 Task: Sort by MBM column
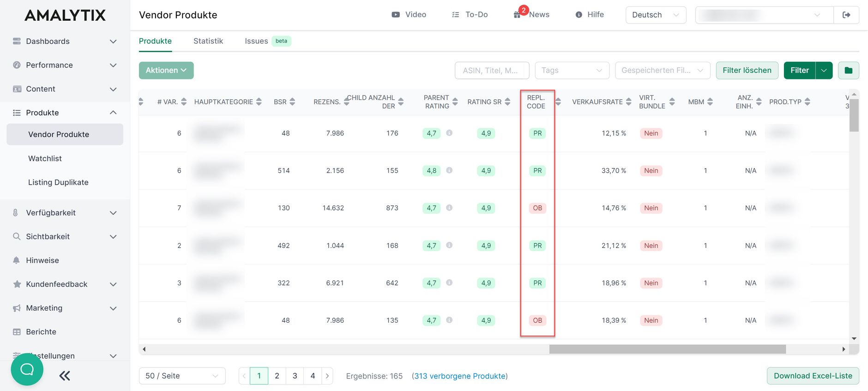tap(710, 102)
